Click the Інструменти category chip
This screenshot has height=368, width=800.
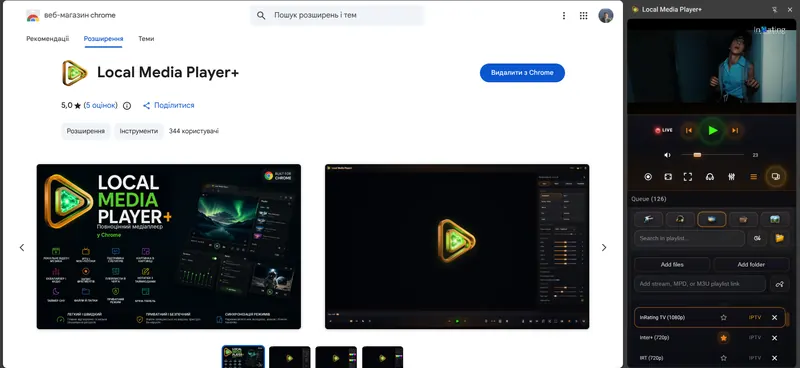tap(139, 131)
